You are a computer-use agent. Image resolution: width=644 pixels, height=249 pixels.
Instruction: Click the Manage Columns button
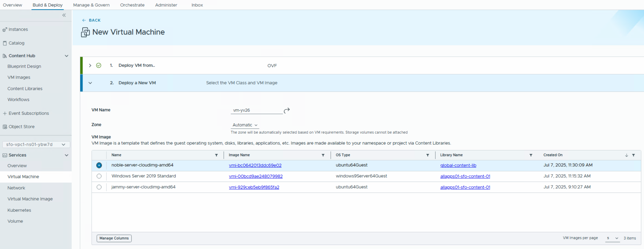114,238
